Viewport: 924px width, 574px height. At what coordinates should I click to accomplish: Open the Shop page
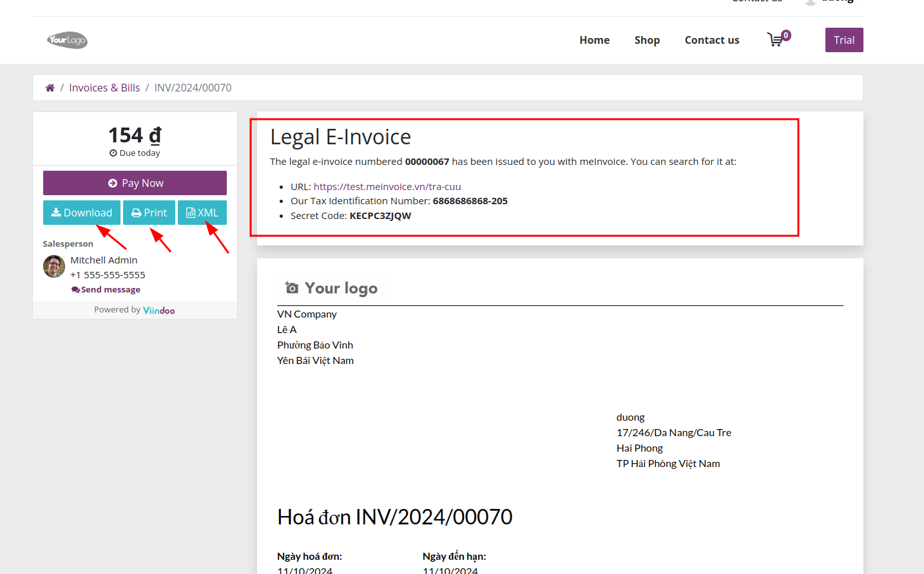(x=647, y=39)
